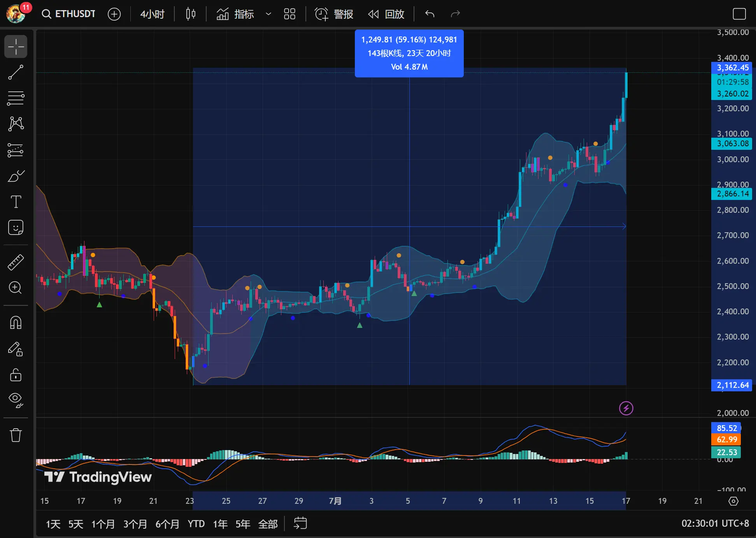Open the emoji and icons tool

[x=16, y=228]
